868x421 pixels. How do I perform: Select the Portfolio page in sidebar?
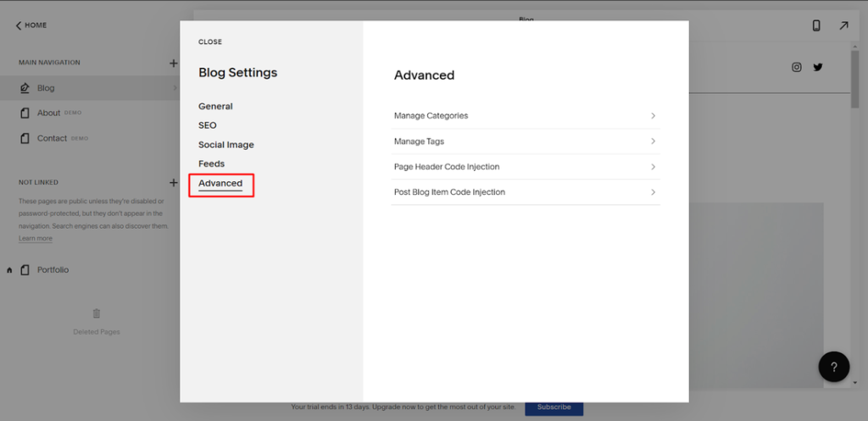pos(53,269)
